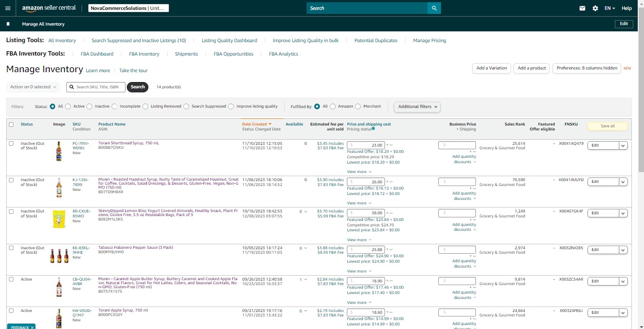Open the EN language dropdown
This screenshot has height=329, width=644.
[x=609, y=8]
